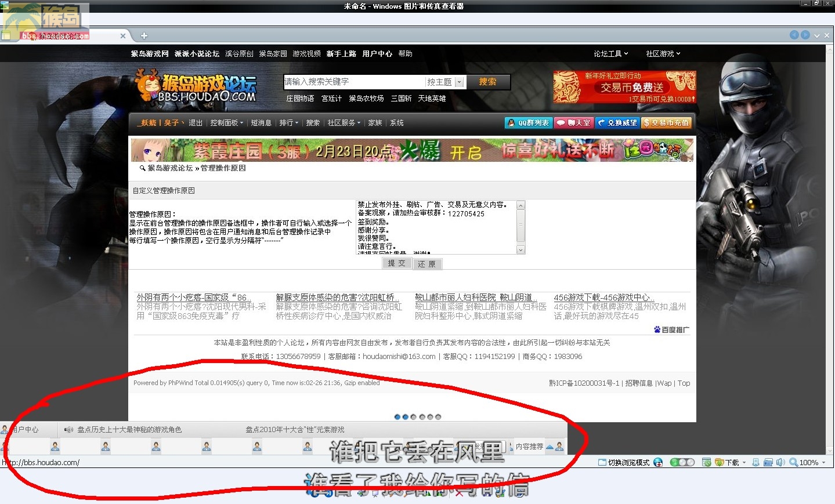Go to previous tab with left arrow circle
This screenshot has width=835, height=504.
click(794, 35)
